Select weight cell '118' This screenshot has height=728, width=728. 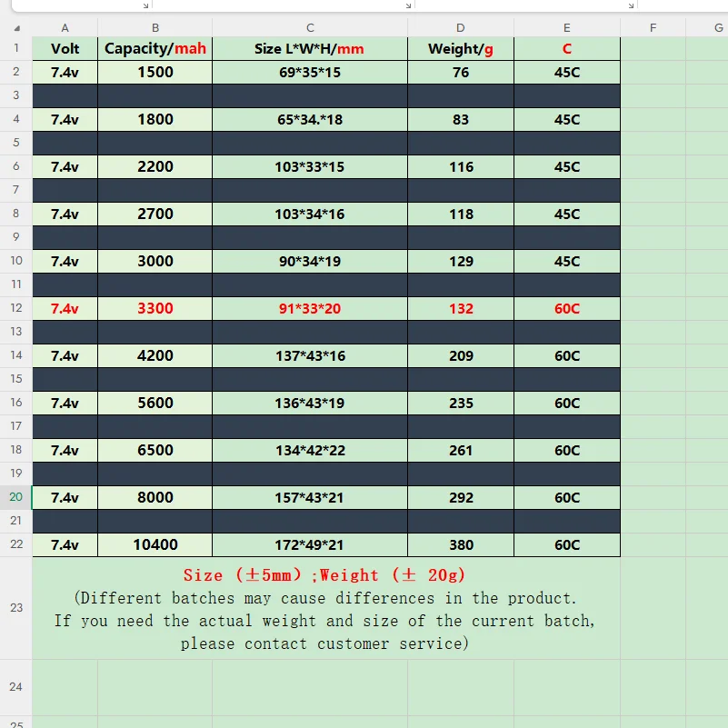(x=461, y=214)
